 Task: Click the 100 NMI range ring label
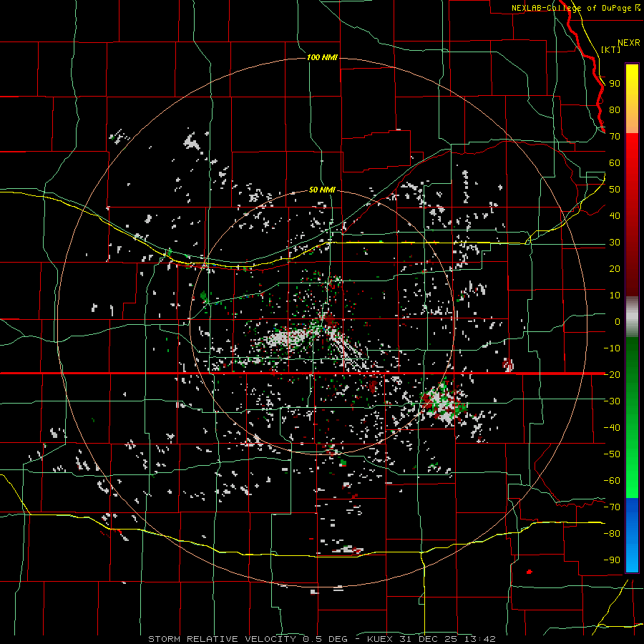pyautogui.click(x=322, y=57)
